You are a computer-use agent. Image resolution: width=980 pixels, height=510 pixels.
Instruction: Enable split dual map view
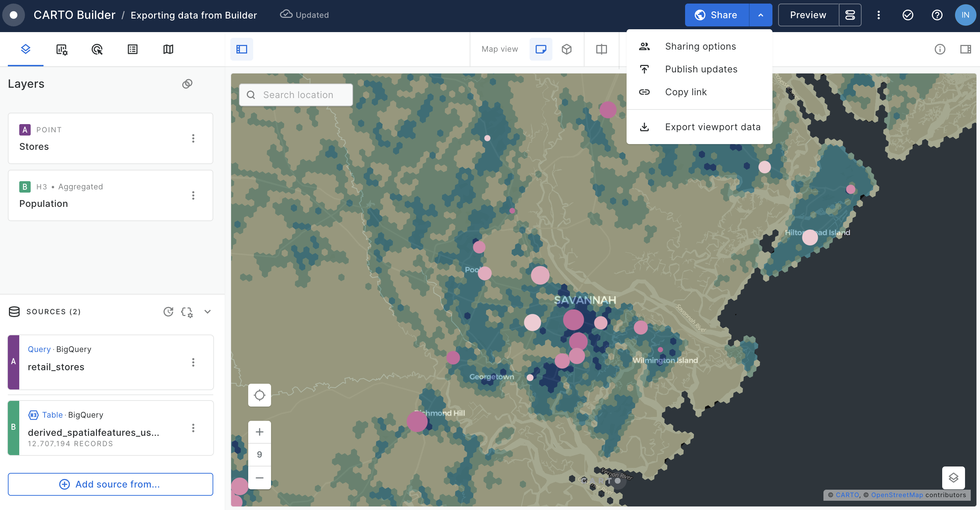[x=602, y=50]
